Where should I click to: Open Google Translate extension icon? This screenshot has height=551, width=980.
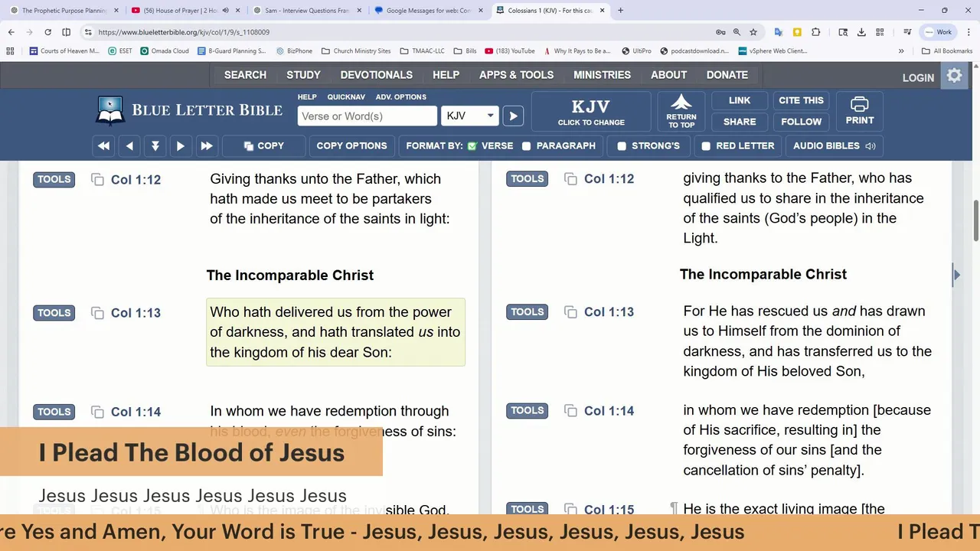tap(779, 32)
